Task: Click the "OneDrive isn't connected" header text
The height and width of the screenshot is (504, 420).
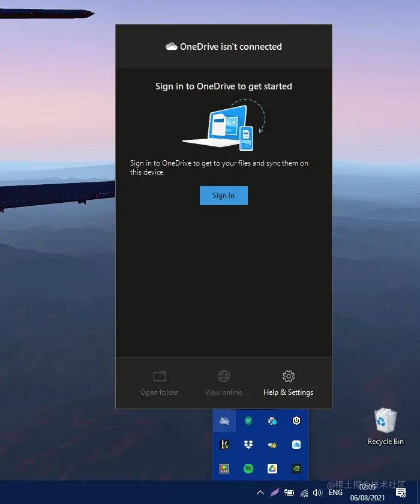Action: pyautogui.click(x=231, y=47)
